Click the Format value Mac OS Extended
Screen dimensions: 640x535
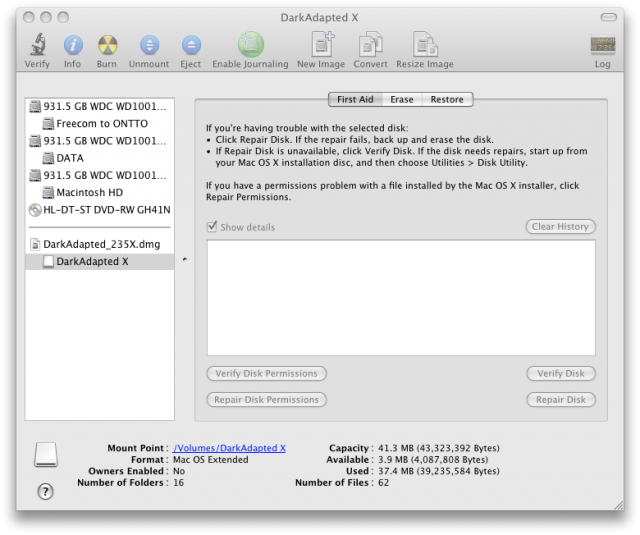[x=211, y=460]
